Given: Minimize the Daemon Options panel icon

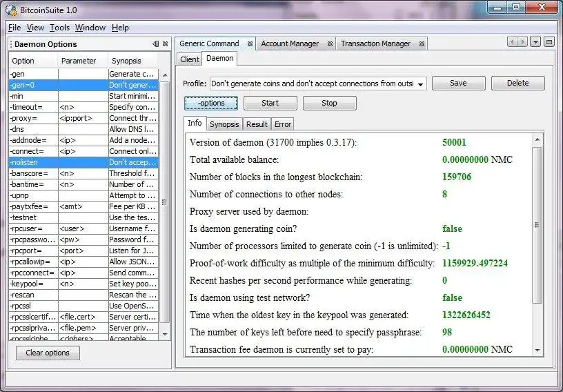Looking at the screenshot, I should pos(155,44).
